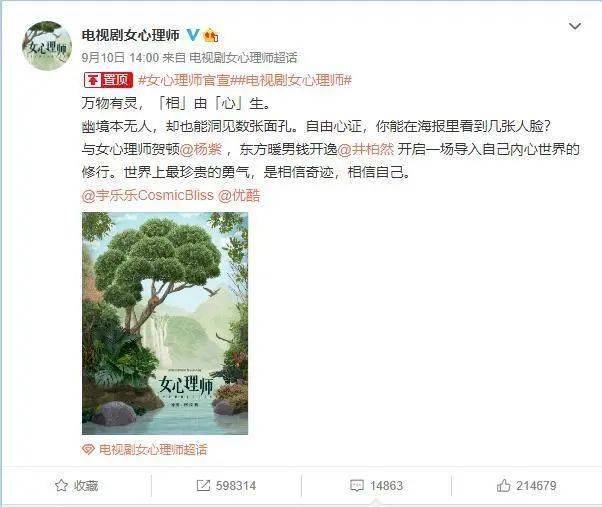Enlarge the 女心理师 tree poster image

pyautogui.click(x=165, y=323)
